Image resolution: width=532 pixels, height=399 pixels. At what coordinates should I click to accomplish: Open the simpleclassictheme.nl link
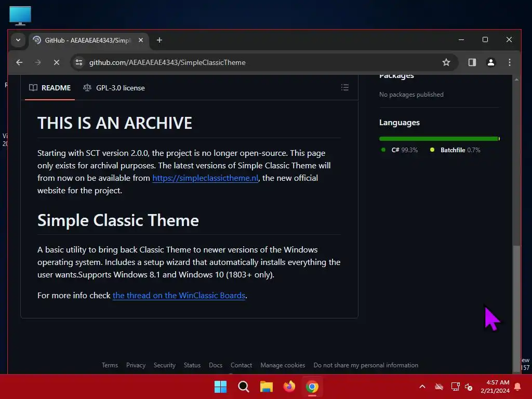[205, 178]
